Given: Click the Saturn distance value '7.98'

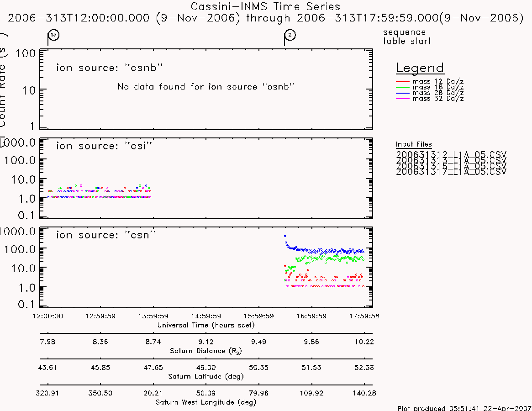Looking at the screenshot, I should pyautogui.click(x=47, y=342).
